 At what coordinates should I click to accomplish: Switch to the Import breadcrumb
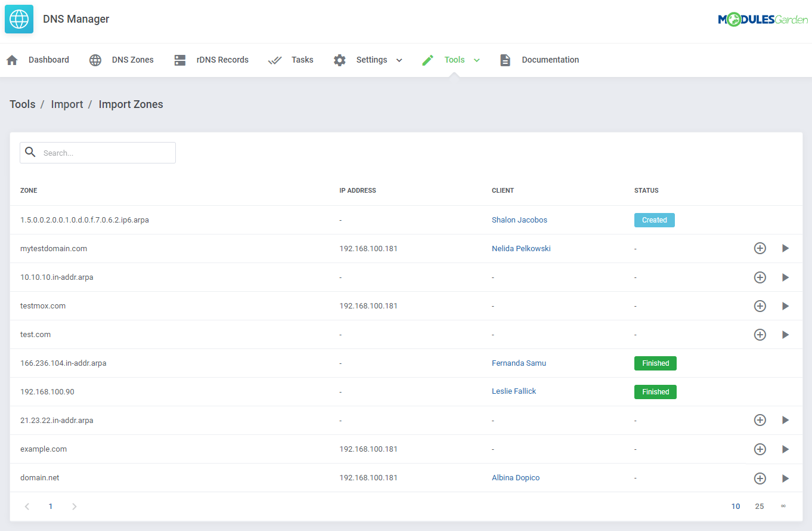(x=67, y=104)
